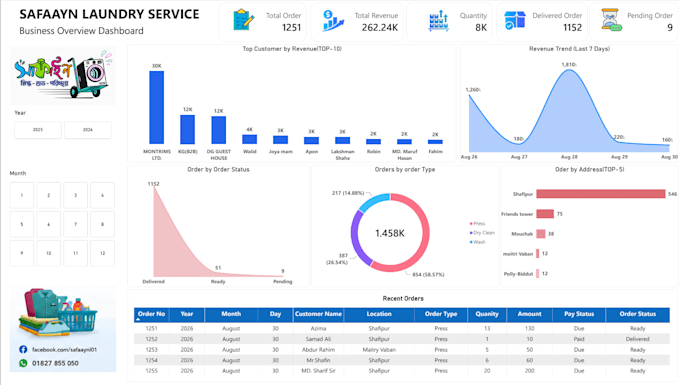Click the Quantity boxes icon
This screenshot has width=680, height=385.
coord(438,20)
